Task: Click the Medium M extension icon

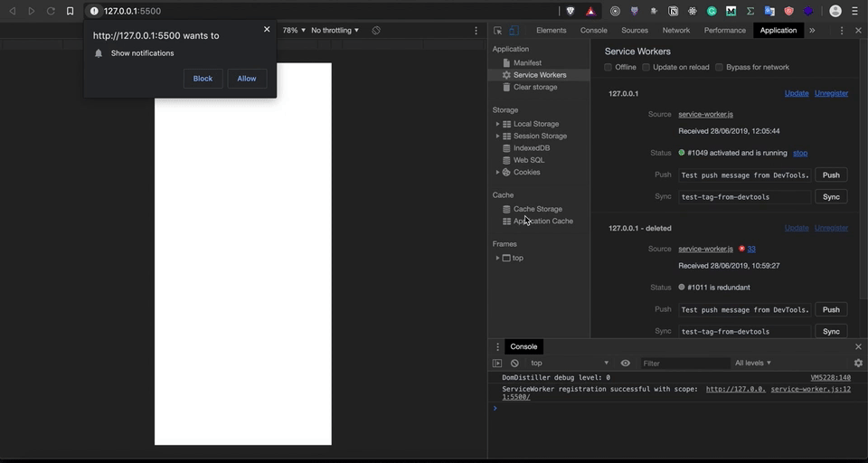Action: (731, 11)
